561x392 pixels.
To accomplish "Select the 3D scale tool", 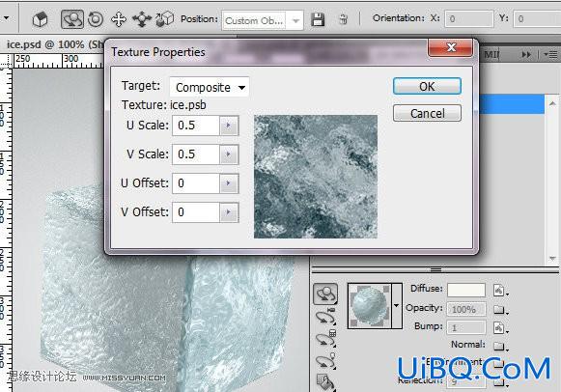I will [164, 19].
